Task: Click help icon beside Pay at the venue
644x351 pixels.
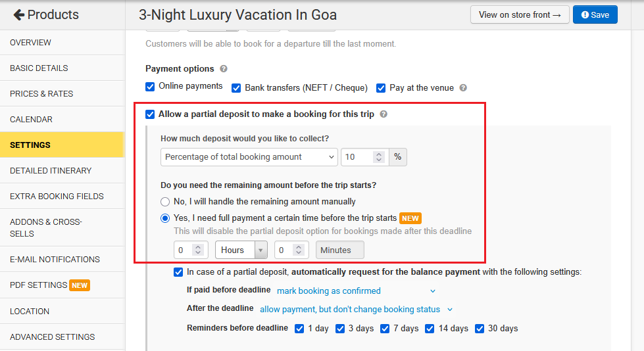Action: [463, 88]
